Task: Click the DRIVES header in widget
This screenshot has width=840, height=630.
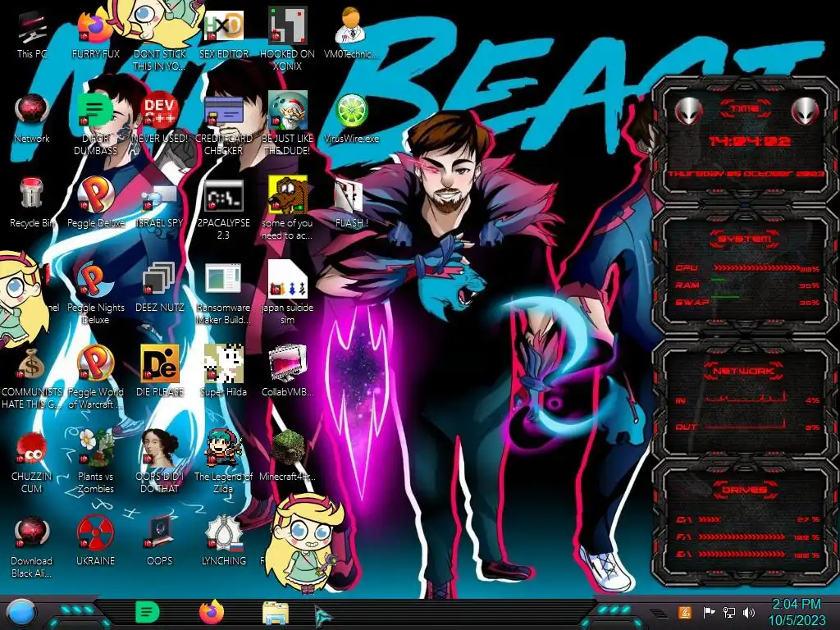Action: 745,489
